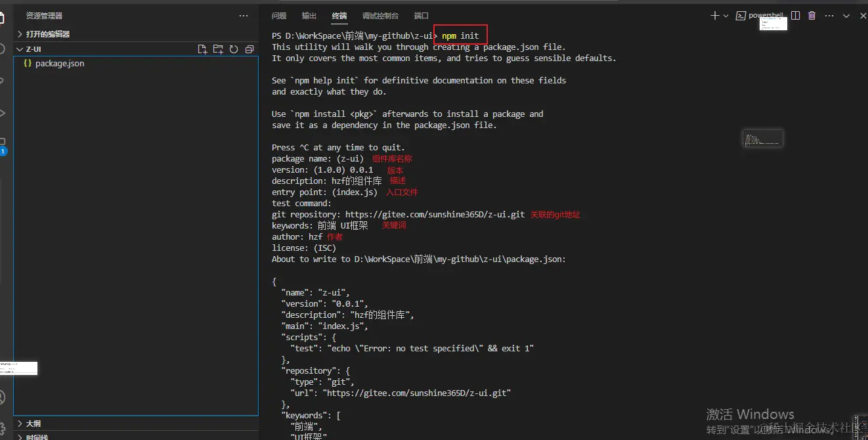Viewport: 868px width, 440px height.
Task: Switch to the 输出 tab
Action: (309, 16)
